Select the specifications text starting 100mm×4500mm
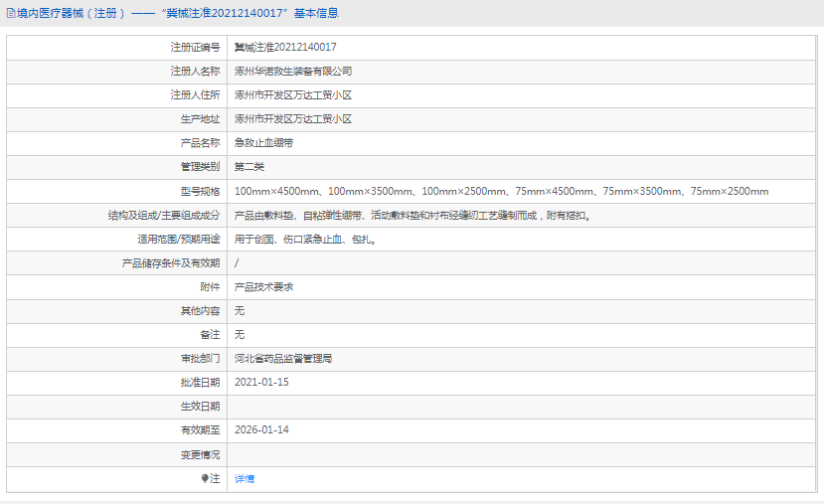This screenshot has height=504, width=824. tap(501, 191)
